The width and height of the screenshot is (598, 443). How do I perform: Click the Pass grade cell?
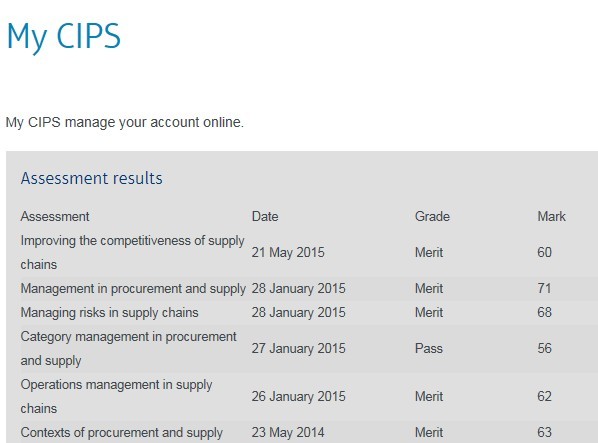tap(429, 348)
